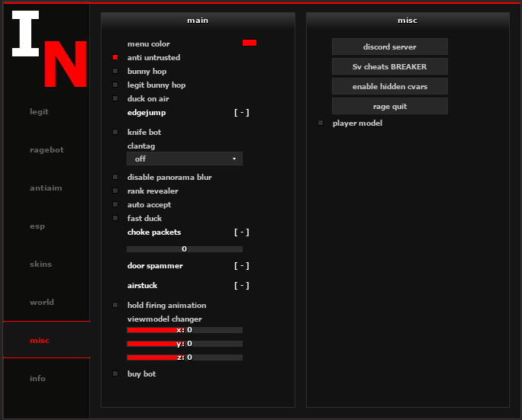Open the info tab

click(x=37, y=378)
